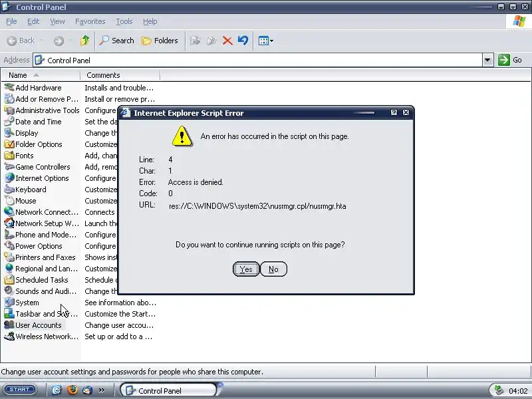Viewport: 532px width, 399px height.
Task: Click the Move To toolbar icon
Action: tap(196, 41)
